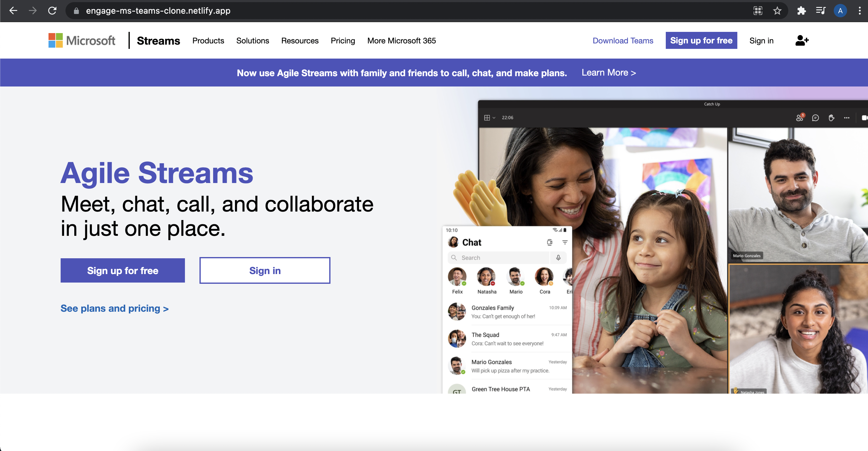The width and height of the screenshot is (868, 451).
Task: Click the Download Teams link
Action: (x=623, y=40)
